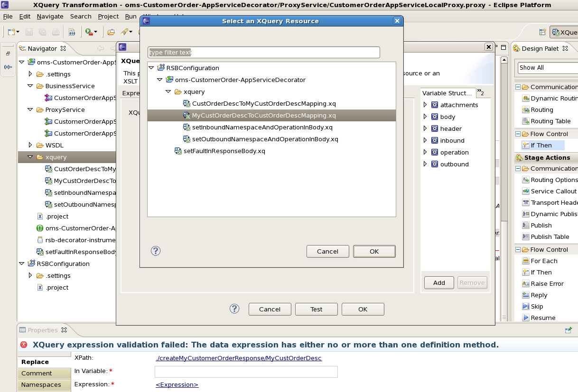Viewport: 578px width, 392px height.
Task: Click the Test button
Action: (317, 309)
